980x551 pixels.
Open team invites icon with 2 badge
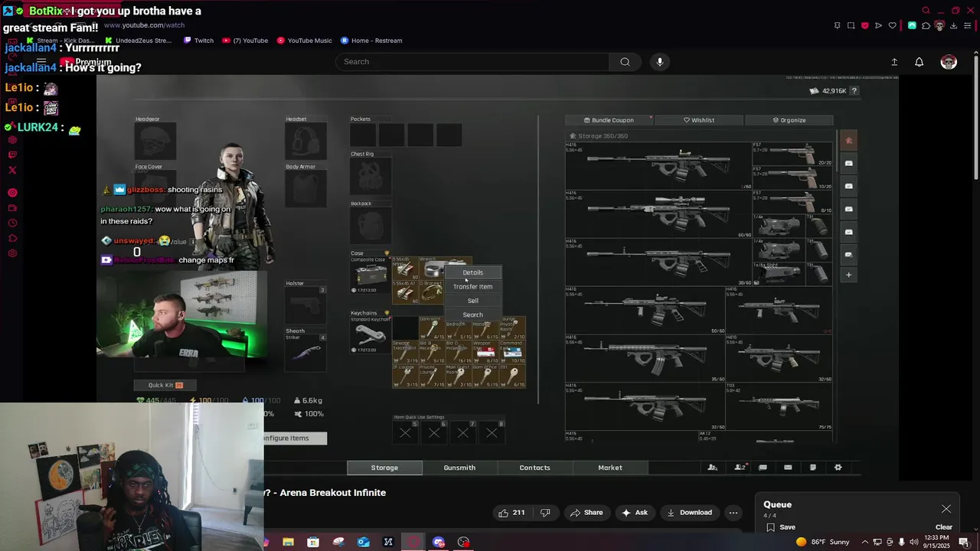739,468
